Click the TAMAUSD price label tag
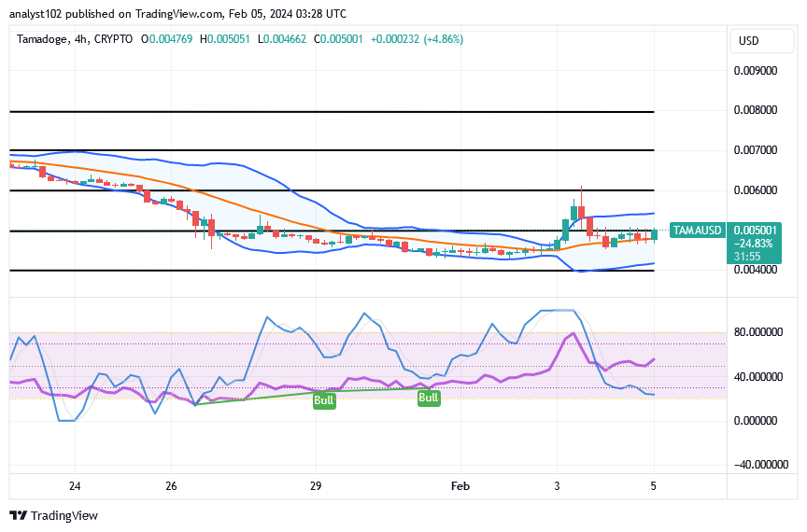This screenshot has height=532, width=807. (697, 230)
